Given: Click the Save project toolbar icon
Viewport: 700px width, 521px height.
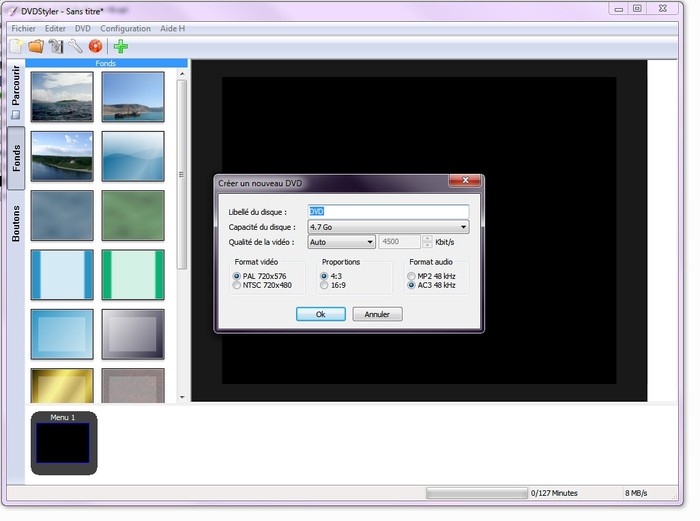Looking at the screenshot, I should click(x=56, y=46).
